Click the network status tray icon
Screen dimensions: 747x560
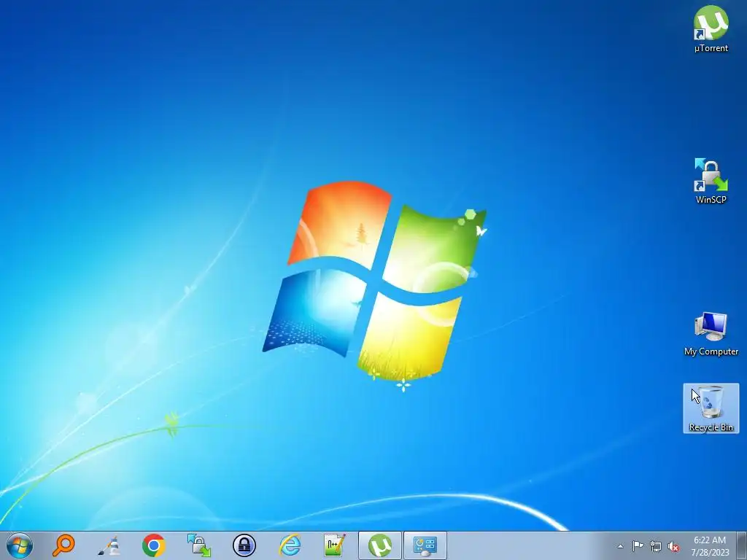pyautogui.click(x=656, y=546)
